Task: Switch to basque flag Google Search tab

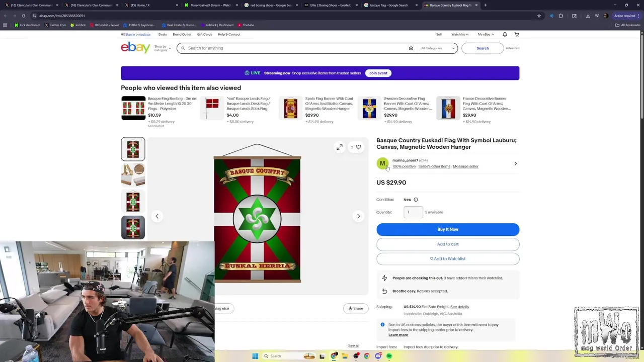Action: (x=390, y=5)
